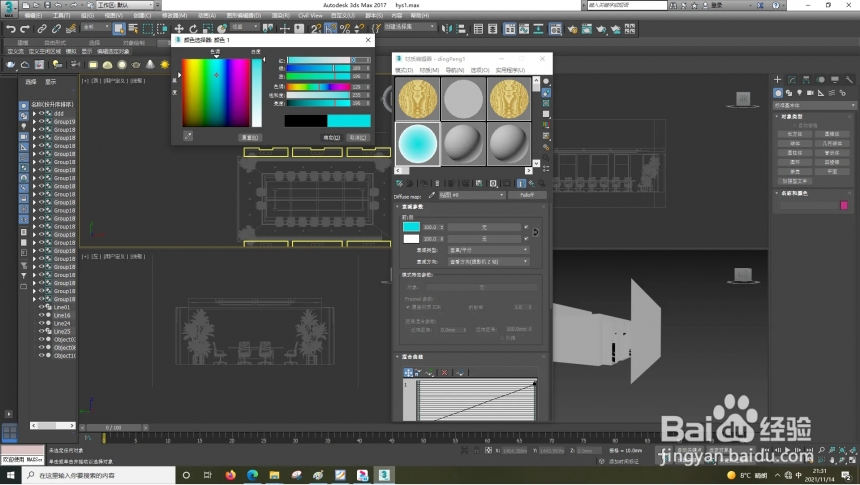This screenshot has height=485, width=860.
Task: Click Assign Material to Selection icon
Action: click(x=423, y=183)
